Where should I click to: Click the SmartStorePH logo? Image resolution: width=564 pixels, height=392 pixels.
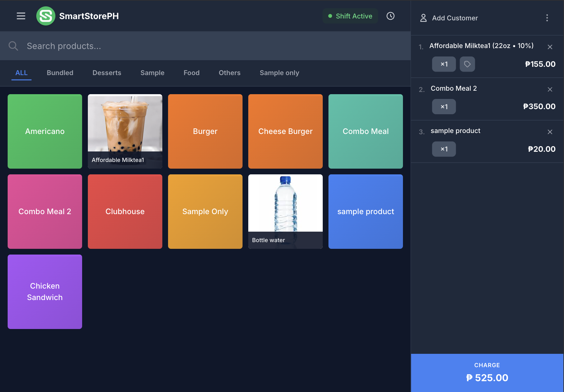(46, 16)
